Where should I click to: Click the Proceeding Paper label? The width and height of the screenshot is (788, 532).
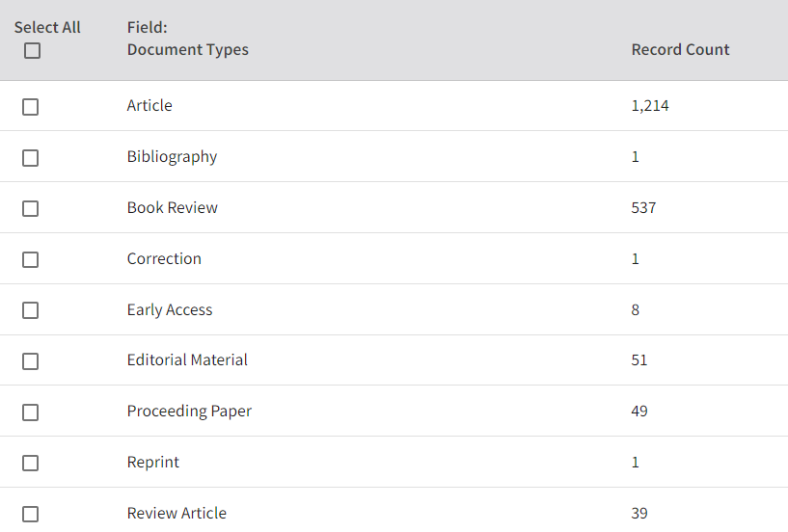tap(189, 412)
